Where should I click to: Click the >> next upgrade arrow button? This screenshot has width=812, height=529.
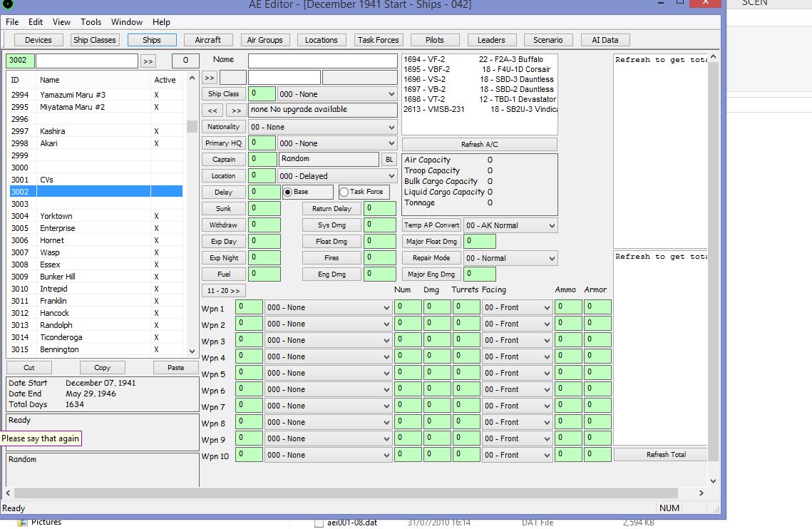tap(236, 111)
